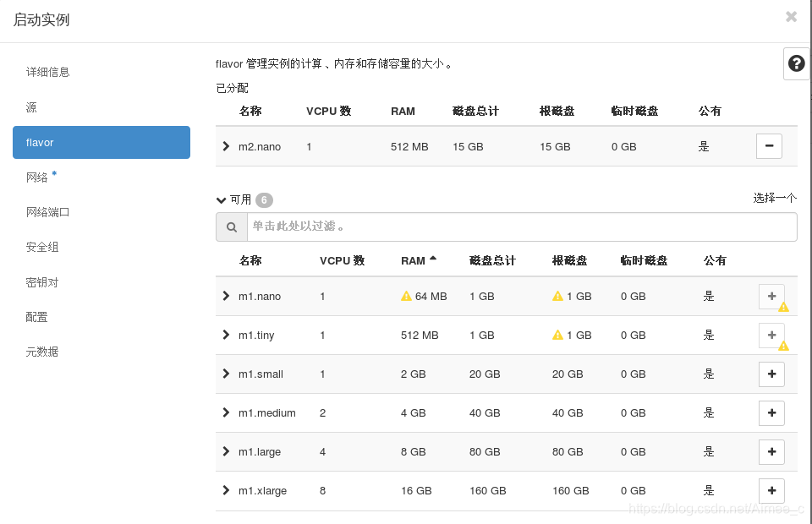Click 512 MB RAM of m2.nano
This screenshot has width=812, height=524.
tap(409, 146)
